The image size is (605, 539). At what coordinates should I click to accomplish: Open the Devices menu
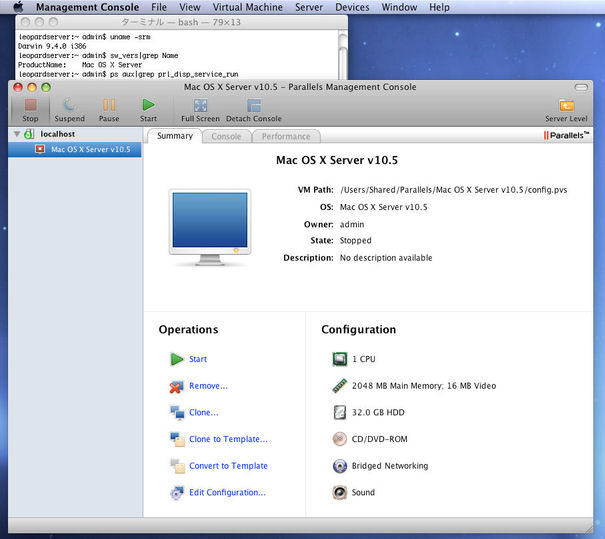pyautogui.click(x=352, y=7)
